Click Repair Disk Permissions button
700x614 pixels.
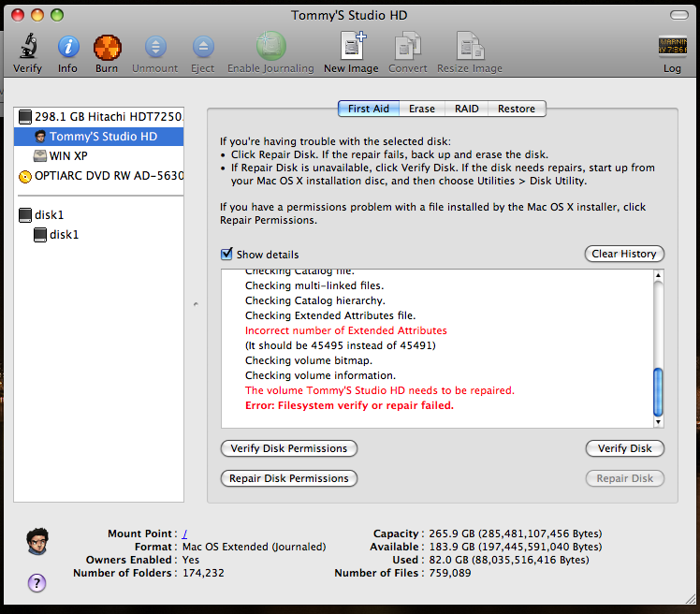coord(289,478)
